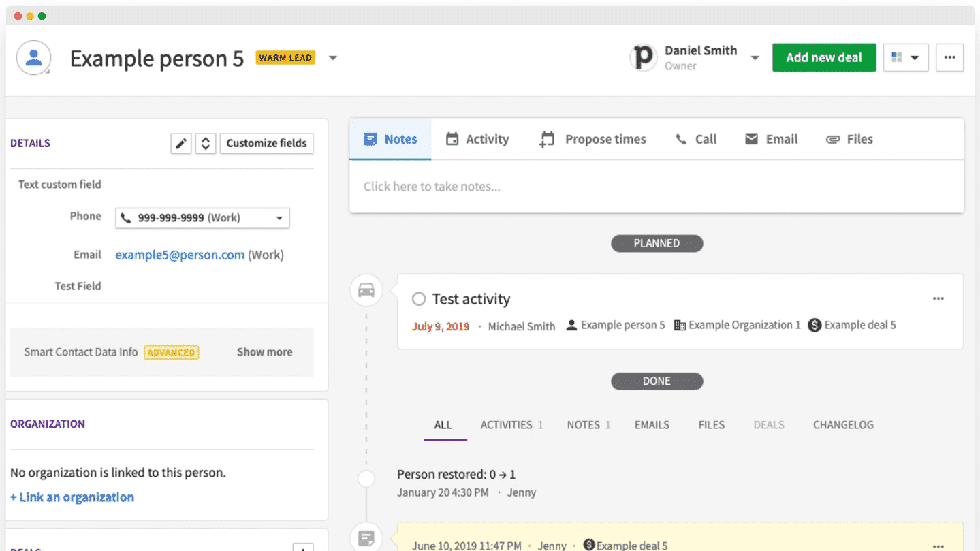Click the note icon on timeline
This screenshot has width=980, height=551.
tap(366, 539)
